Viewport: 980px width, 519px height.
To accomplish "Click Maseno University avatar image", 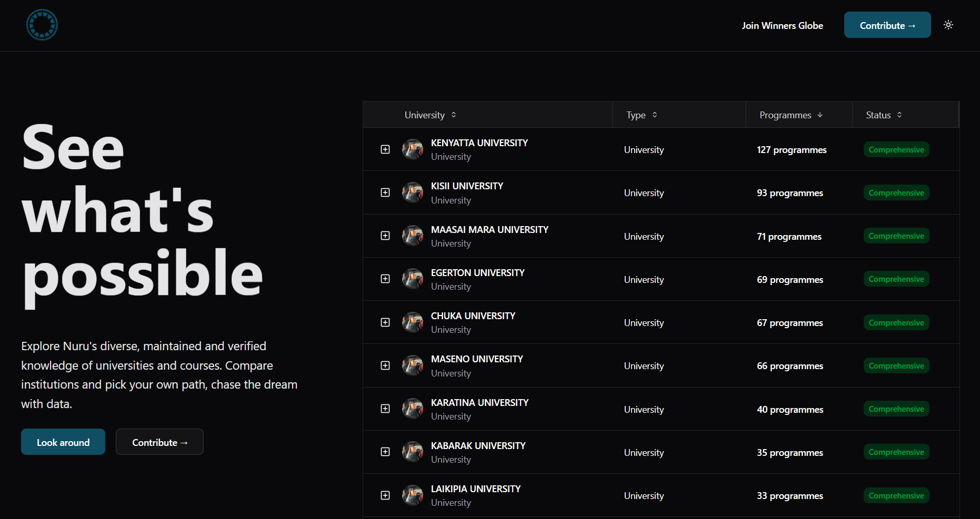I will pos(413,365).
